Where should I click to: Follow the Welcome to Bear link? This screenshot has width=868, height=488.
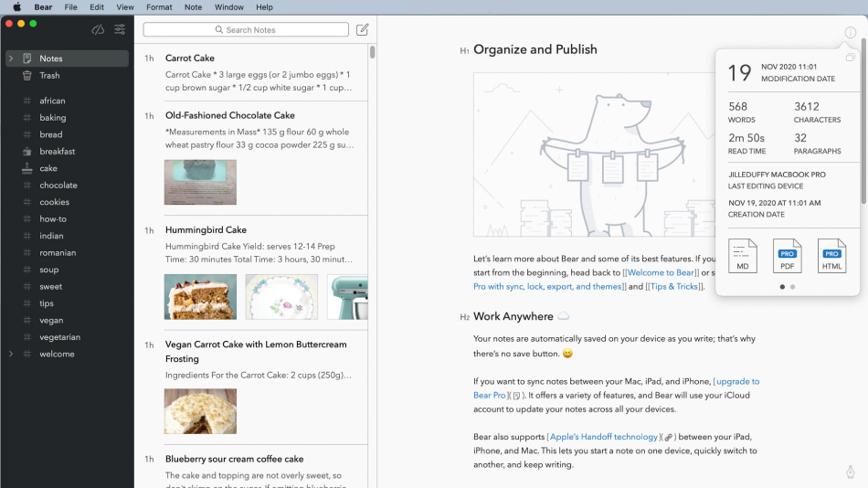tap(661, 272)
